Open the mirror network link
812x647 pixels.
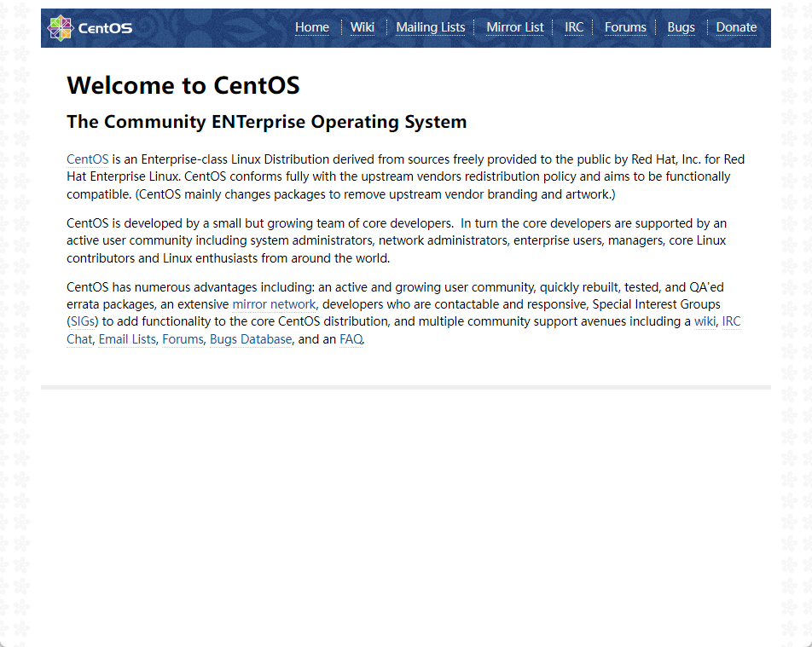pos(274,304)
